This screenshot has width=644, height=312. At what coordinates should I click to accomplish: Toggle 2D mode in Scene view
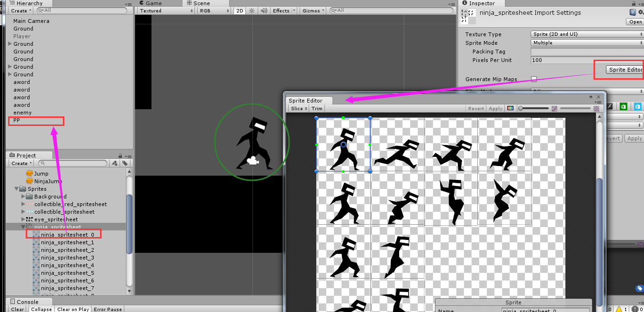coord(239,10)
